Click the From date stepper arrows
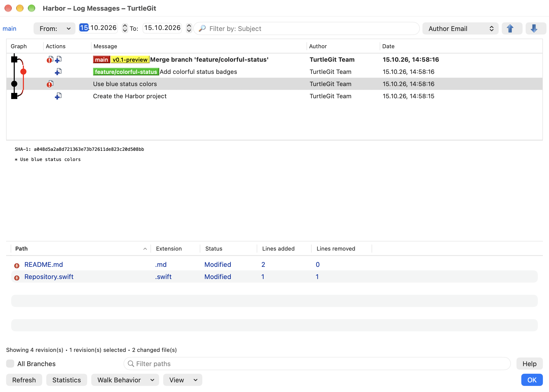This screenshot has width=549, height=392. [x=125, y=28]
